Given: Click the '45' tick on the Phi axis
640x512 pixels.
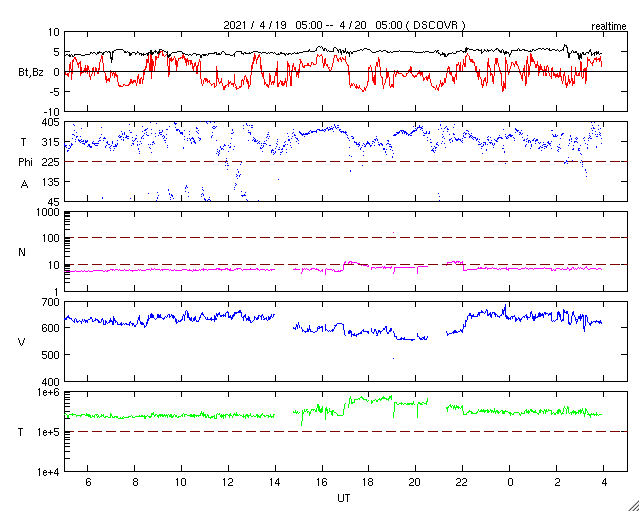Looking at the screenshot, I should [54, 202].
